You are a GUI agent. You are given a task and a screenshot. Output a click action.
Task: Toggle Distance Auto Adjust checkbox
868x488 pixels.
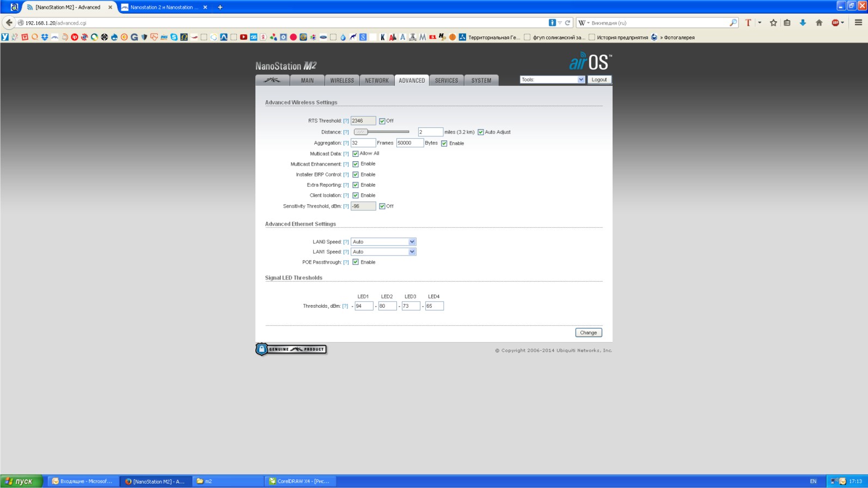click(481, 132)
